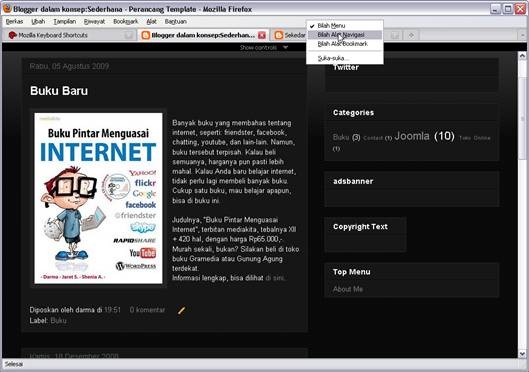The image size is (529, 372).
Task: Click the Firefox icon in title bar
Action: point(7,8)
